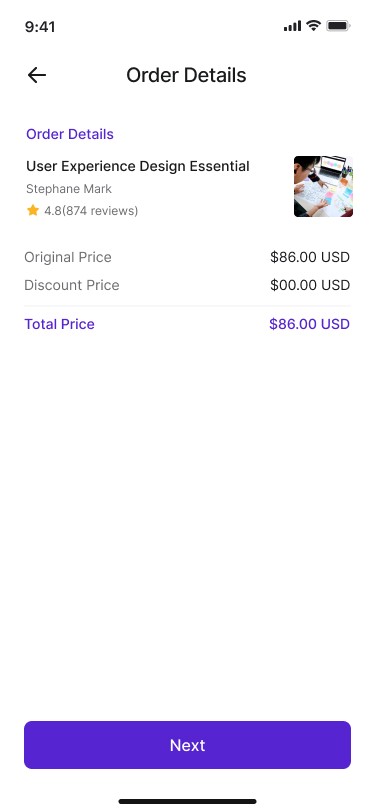Select the User Experience Design Essential title

point(138,166)
